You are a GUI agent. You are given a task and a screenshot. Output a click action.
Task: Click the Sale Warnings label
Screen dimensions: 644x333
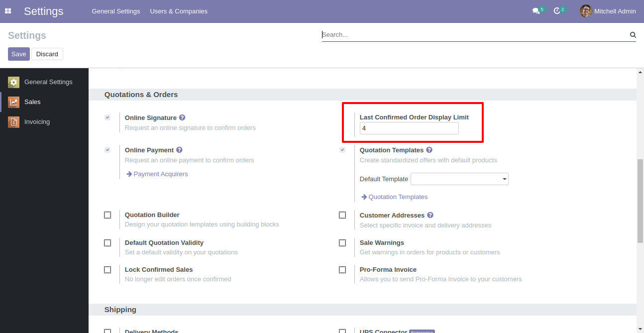[x=382, y=243]
